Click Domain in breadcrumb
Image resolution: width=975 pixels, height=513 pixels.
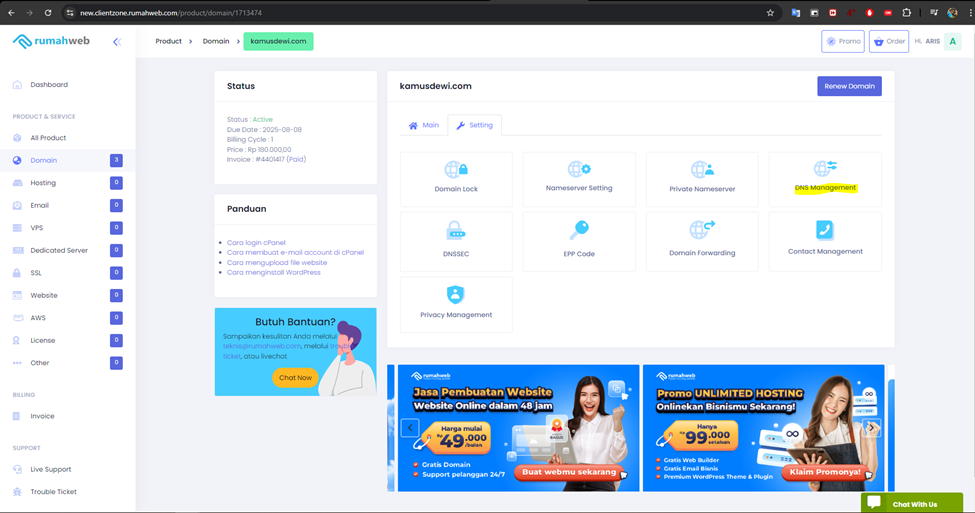[216, 41]
